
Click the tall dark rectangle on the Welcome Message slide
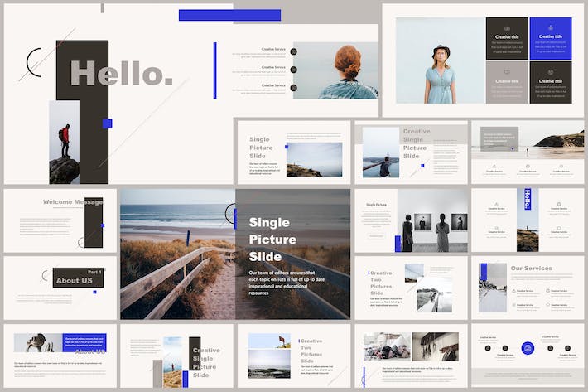[x=94, y=222]
